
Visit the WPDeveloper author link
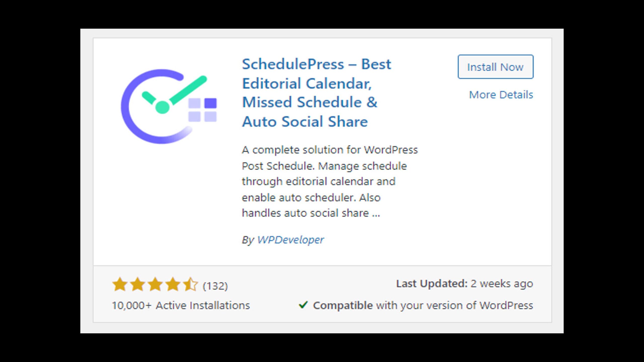coord(290,240)
